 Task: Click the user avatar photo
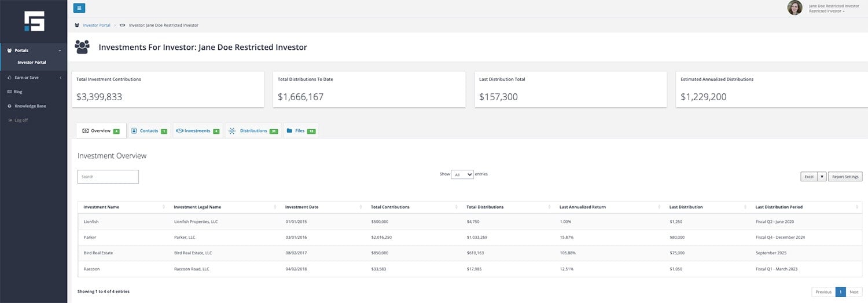point(795,8)
